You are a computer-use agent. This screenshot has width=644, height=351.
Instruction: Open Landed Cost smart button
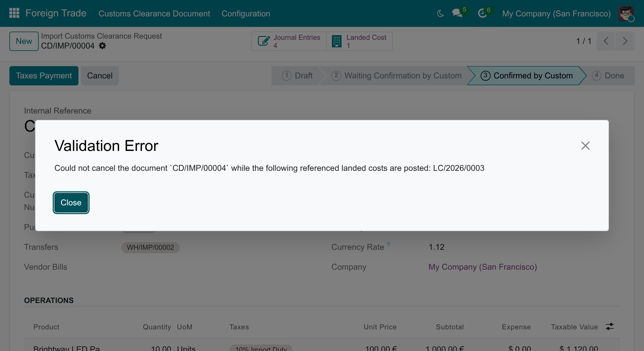tap(359, 41)
